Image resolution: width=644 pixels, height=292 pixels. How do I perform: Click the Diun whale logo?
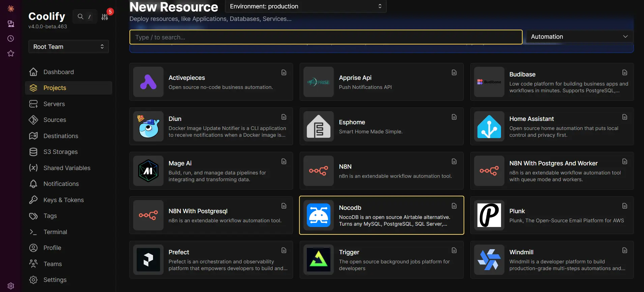pyautogui.click(x=148, y=127)
